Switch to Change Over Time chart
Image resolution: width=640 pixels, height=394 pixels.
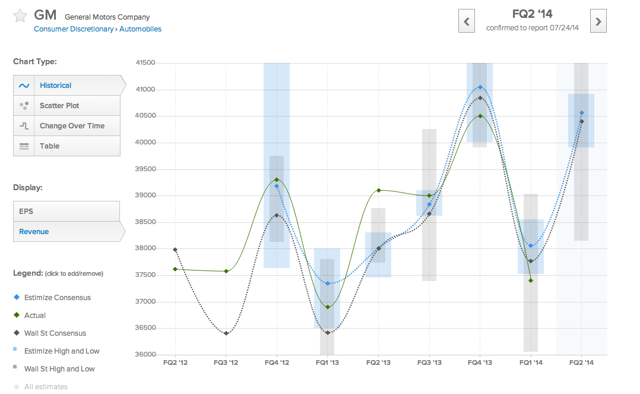pyautogui.click(x=67, y=126)
